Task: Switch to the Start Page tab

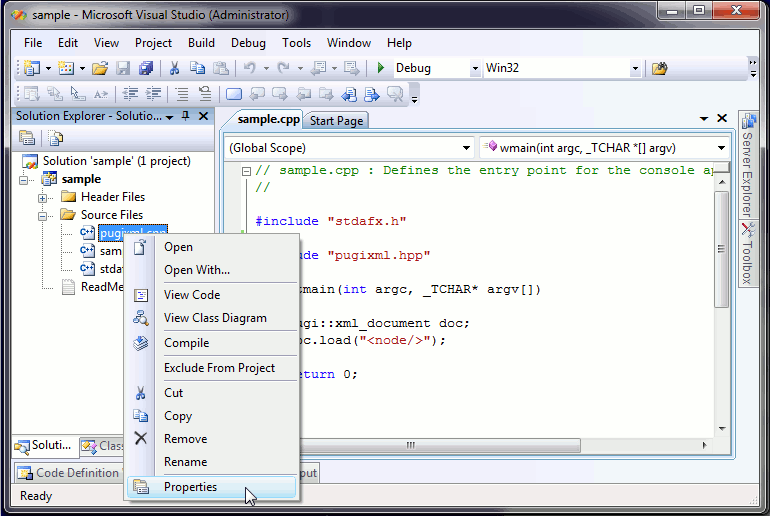Action: pos(336,121)
